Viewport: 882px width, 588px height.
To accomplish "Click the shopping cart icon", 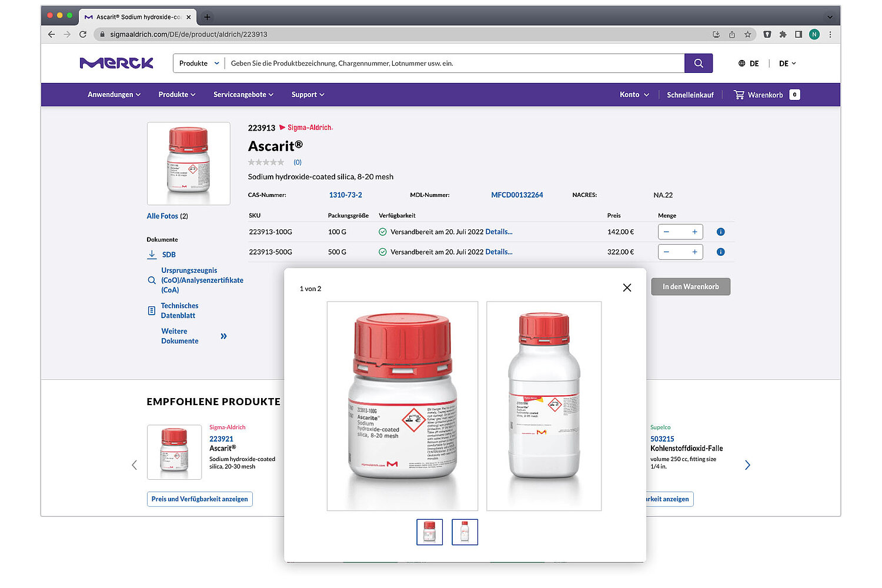I will [739, 95].
